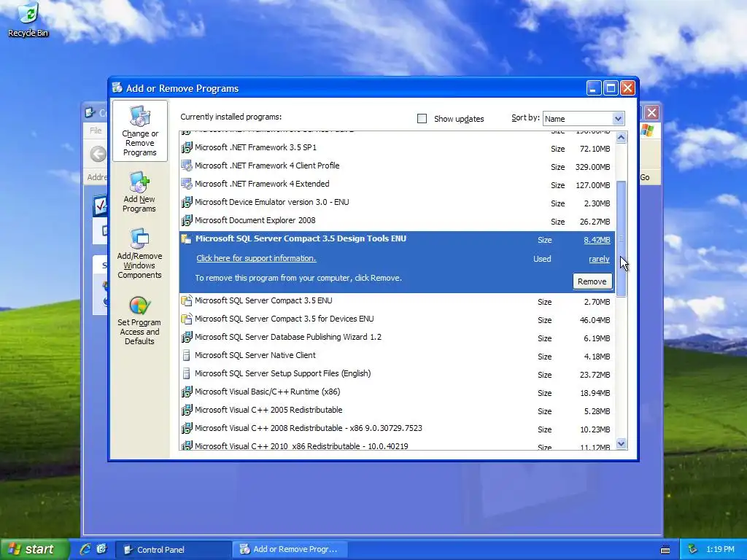Open Recycle Bin desktop icon
The image size is (747, 560).
pyautogui.click(x=28, y=20)
